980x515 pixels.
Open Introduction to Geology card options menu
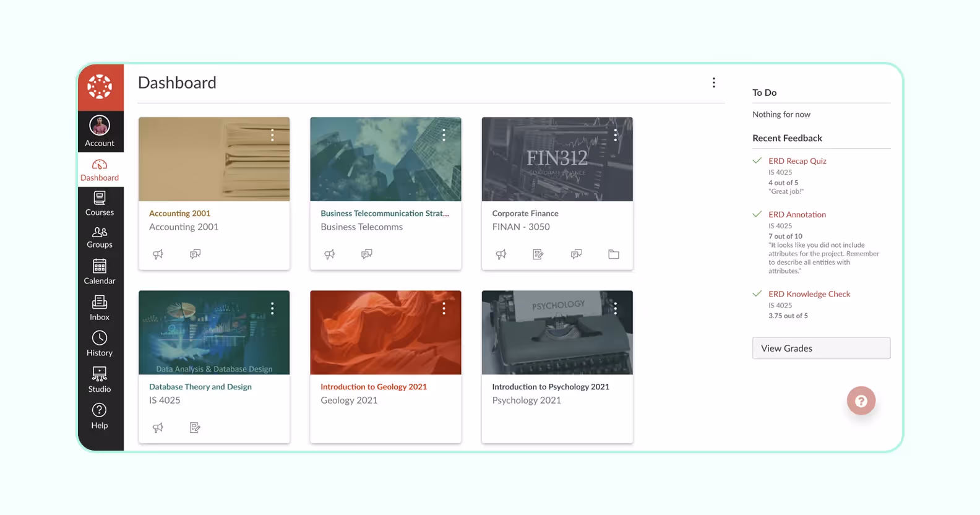tap(444, 308)
